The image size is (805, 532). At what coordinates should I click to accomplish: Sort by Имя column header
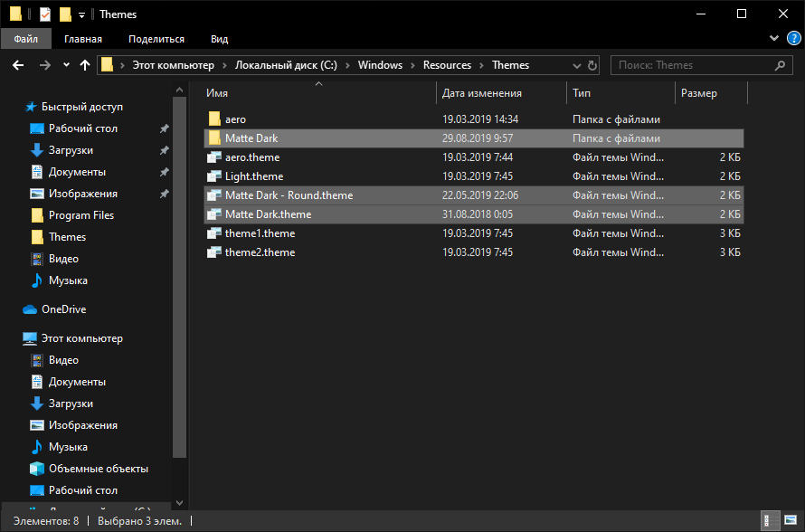coord(217,93)
